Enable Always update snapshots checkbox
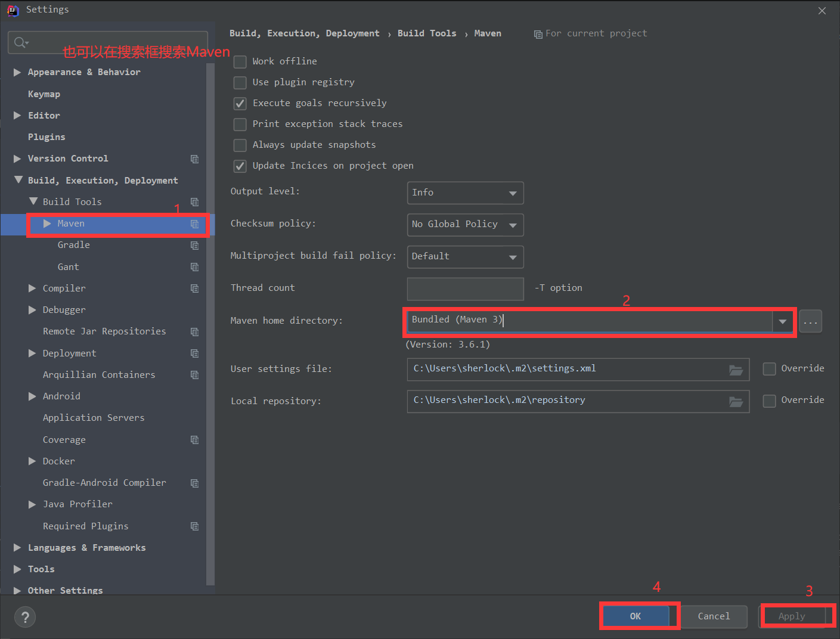 point(240,145)
